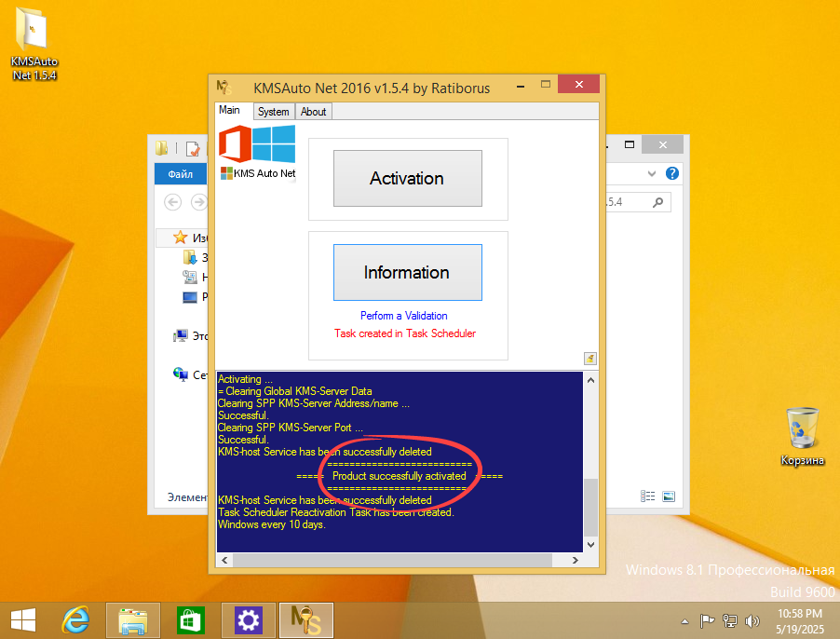This screenshot has width=840, height=639.
Task: Open File Explorer from the taskbar
Action: click(x=132, y=619)
